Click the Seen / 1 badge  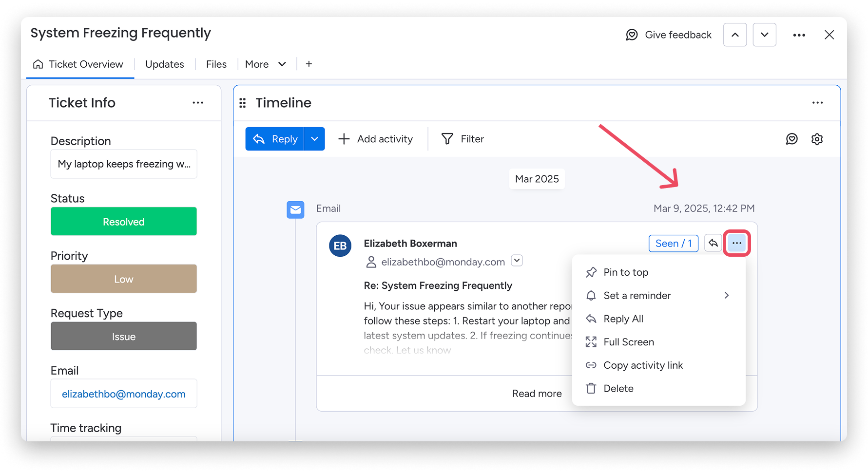674,244
